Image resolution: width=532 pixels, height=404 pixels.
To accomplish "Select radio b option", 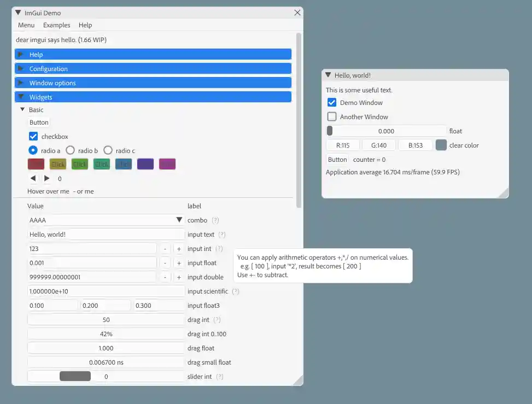I will (x=71, y=150).
